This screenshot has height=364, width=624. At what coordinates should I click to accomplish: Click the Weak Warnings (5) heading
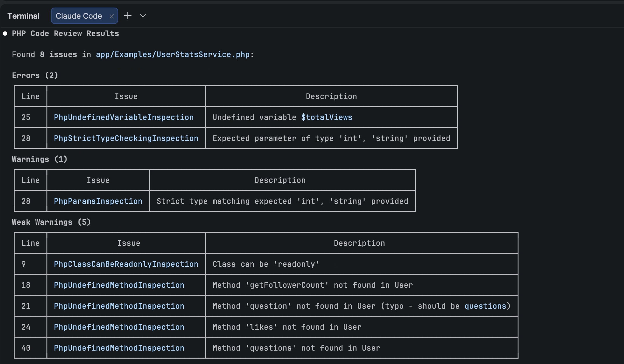pyautogui.click(x=51, y=222)
